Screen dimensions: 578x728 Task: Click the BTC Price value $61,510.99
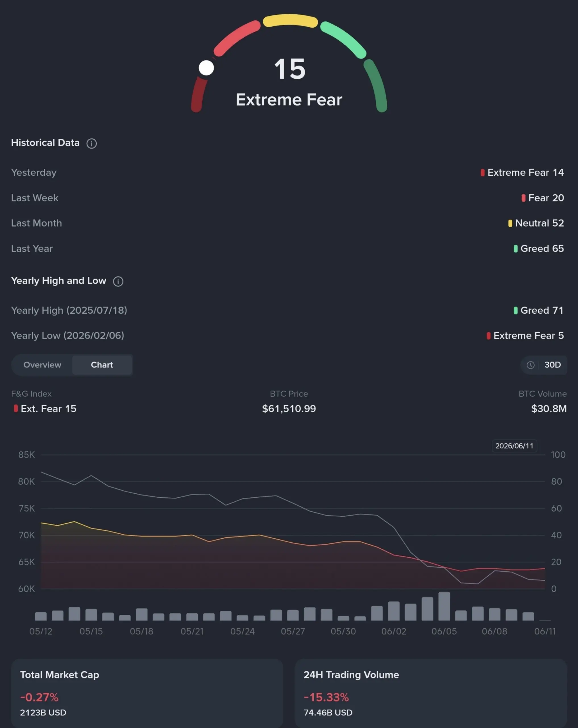click(289, 409)
